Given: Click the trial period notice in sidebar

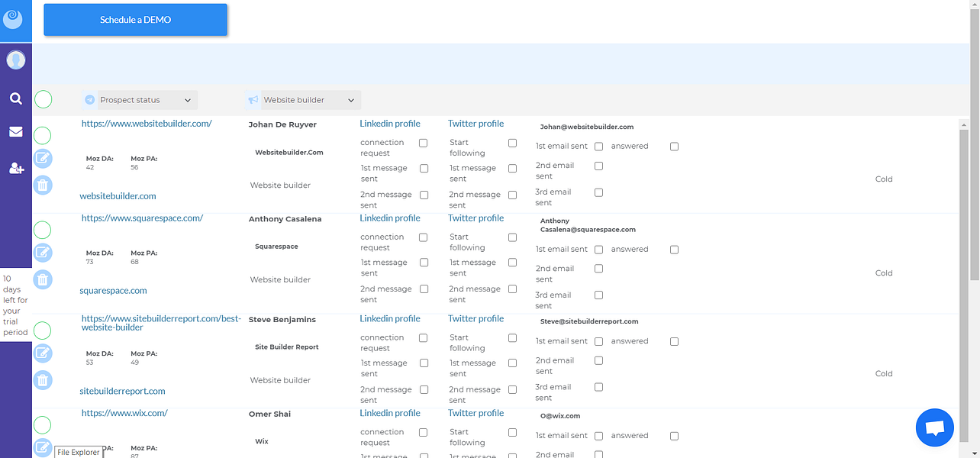Looking at the screenshot, I should coord(15,305).
